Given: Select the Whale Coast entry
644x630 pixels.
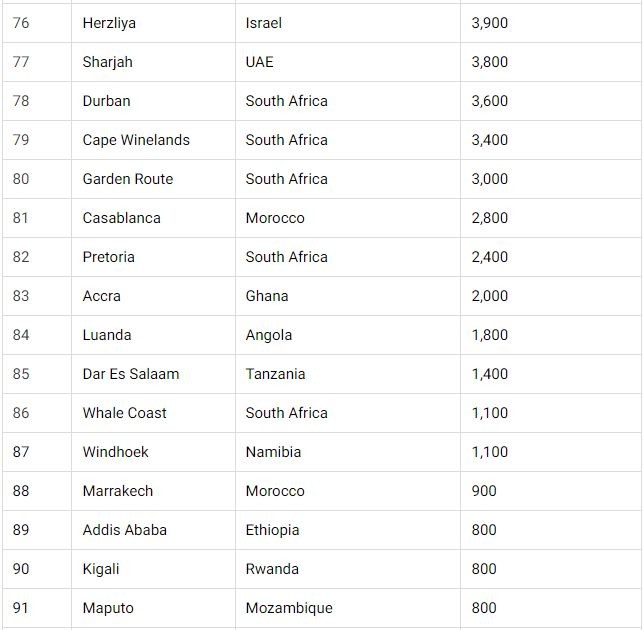Looking at the screenshot, I should click(x=124, y=413).
